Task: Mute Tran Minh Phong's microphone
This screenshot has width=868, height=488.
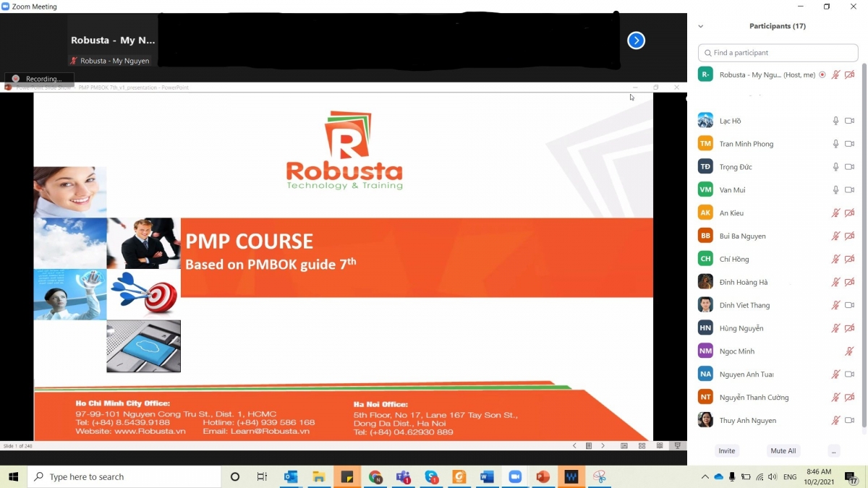Action: click(x=835, y=144)
